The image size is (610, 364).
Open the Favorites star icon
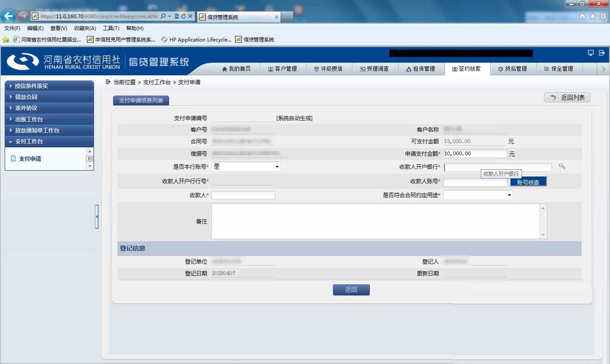[593, 16]
